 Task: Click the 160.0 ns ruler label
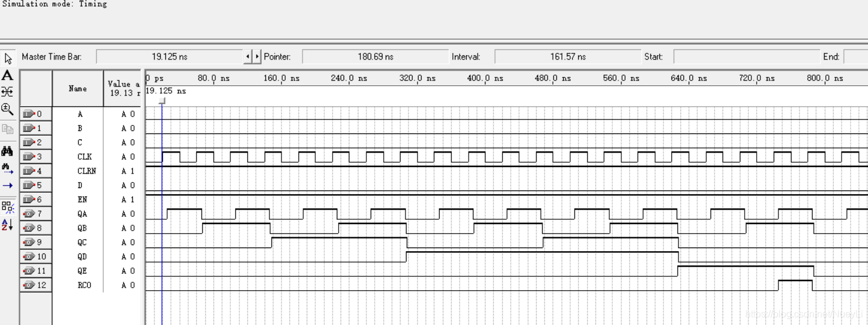(281, 78)
